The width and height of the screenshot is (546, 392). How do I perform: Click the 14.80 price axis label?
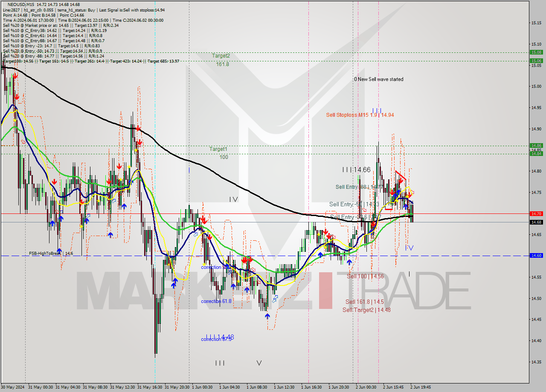coord(536,171)
